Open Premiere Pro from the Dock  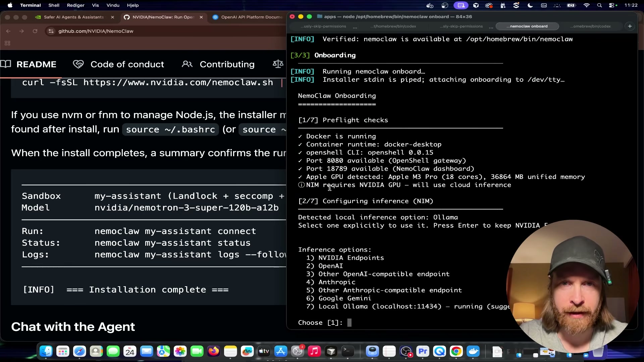pos(423,351)
